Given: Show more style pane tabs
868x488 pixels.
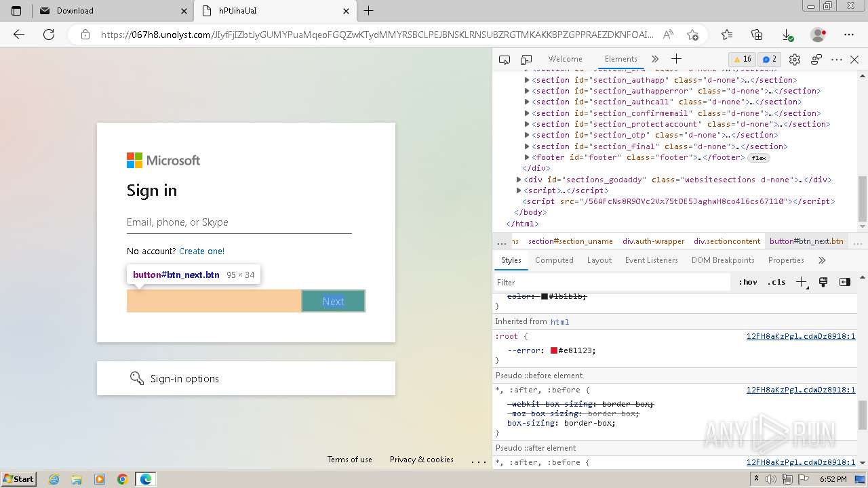Looking at the screenshot, I should (x=822, y=260).
